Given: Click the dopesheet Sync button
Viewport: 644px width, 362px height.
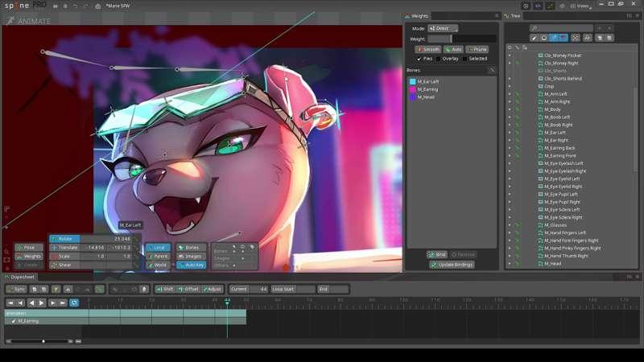Looking at the screenshot, I should (16, 290).
